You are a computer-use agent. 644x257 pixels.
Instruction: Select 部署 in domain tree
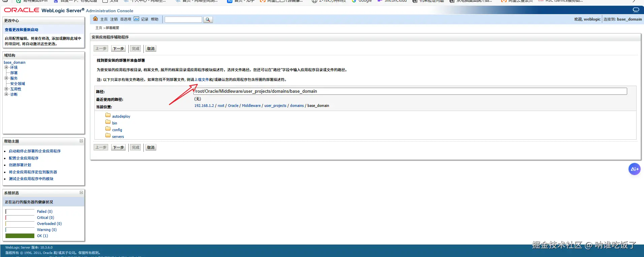pyautogui.click(x=14, y=73)
